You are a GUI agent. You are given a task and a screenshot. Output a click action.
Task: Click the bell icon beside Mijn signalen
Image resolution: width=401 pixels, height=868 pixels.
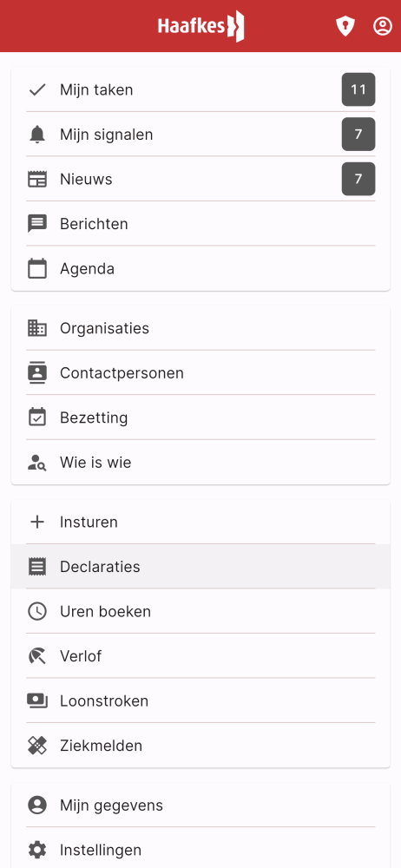coord(37,135)
